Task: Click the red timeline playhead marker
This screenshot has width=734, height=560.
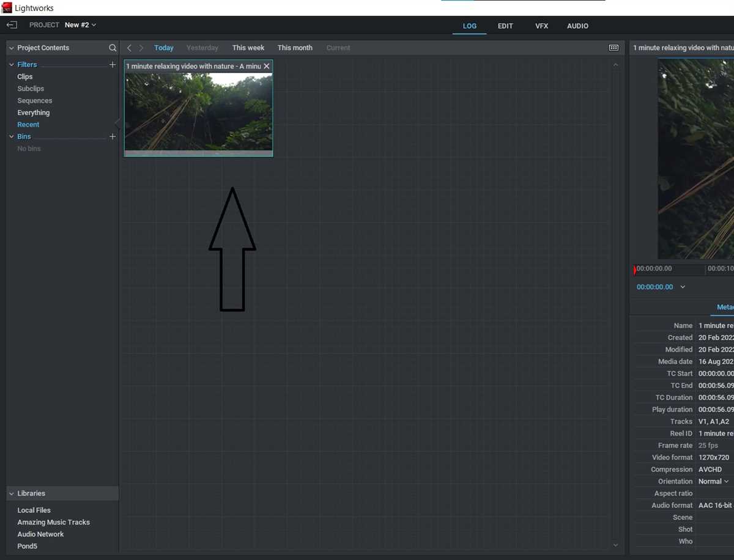Action: [635, 269]
